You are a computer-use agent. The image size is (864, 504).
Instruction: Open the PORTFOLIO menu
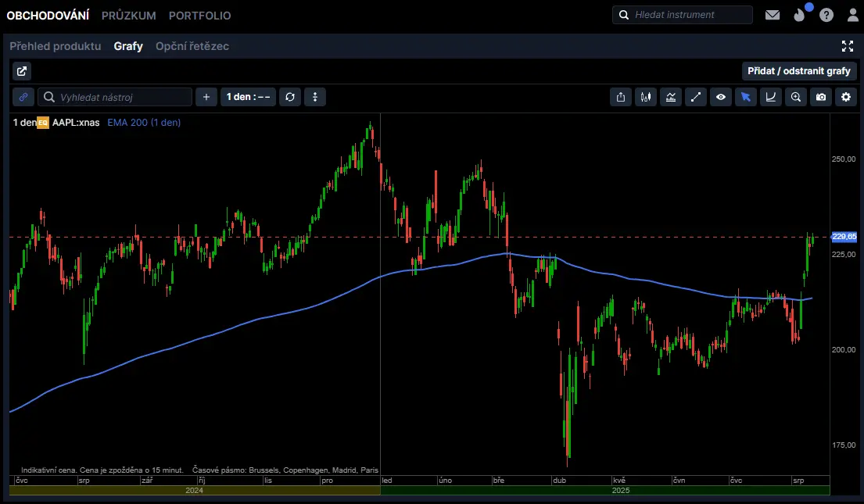(x=199, y=16)
